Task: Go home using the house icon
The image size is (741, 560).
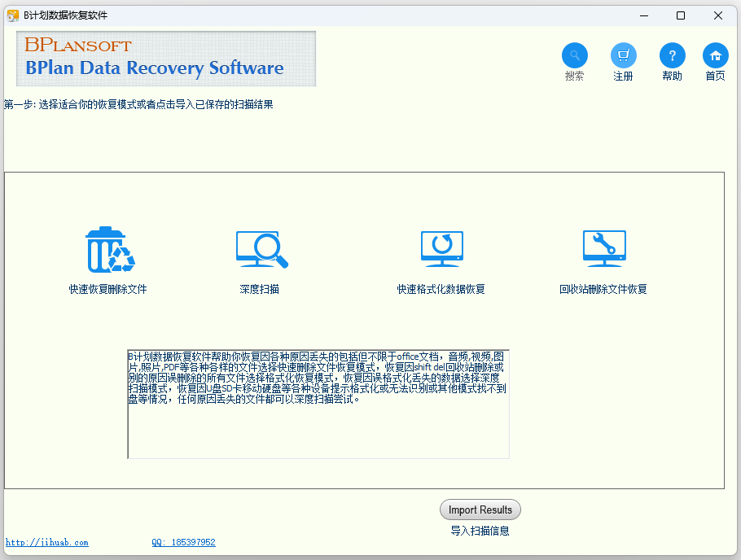Action: pos(715,55)
